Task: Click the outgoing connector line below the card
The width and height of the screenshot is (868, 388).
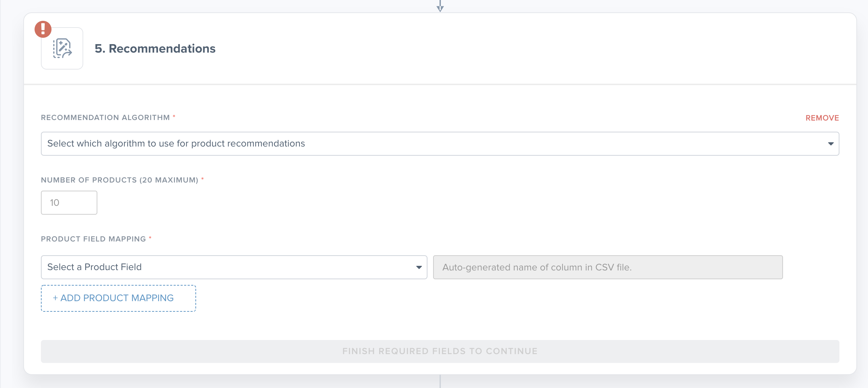Action: (440, 381)
